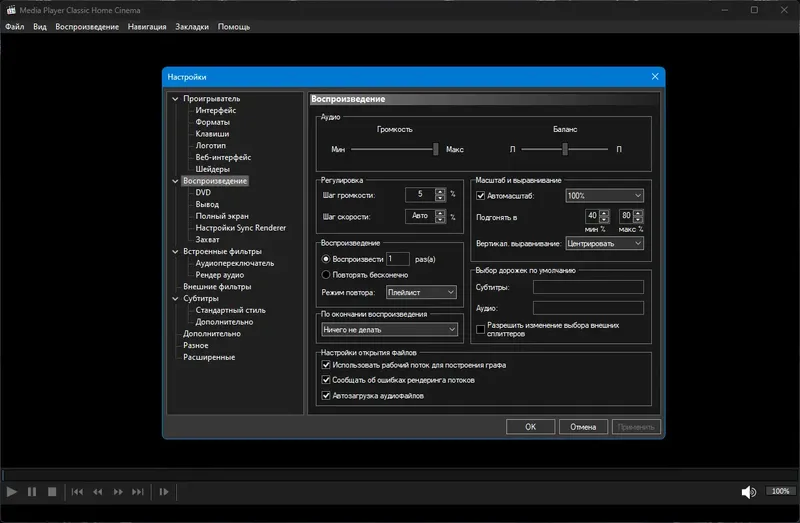Screen dimensions: 800x523
Task: Click the frame-step icon
Action: [164, 492]
